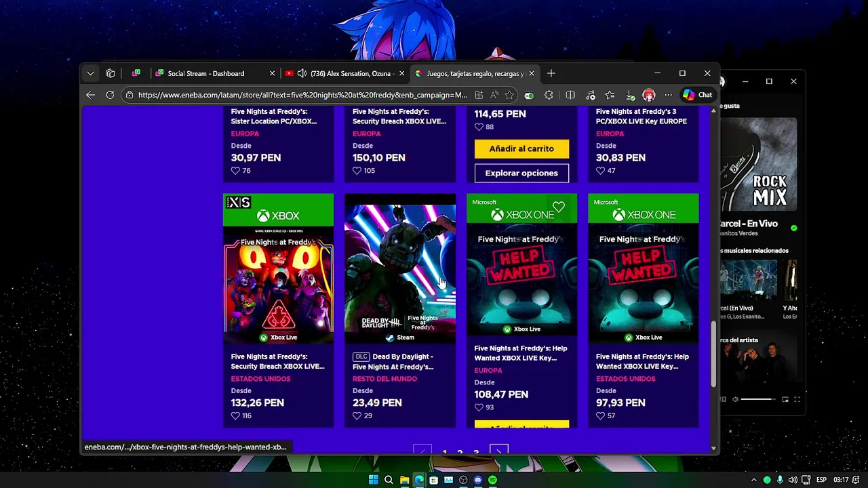Open a new browser tab

(551, 73)
